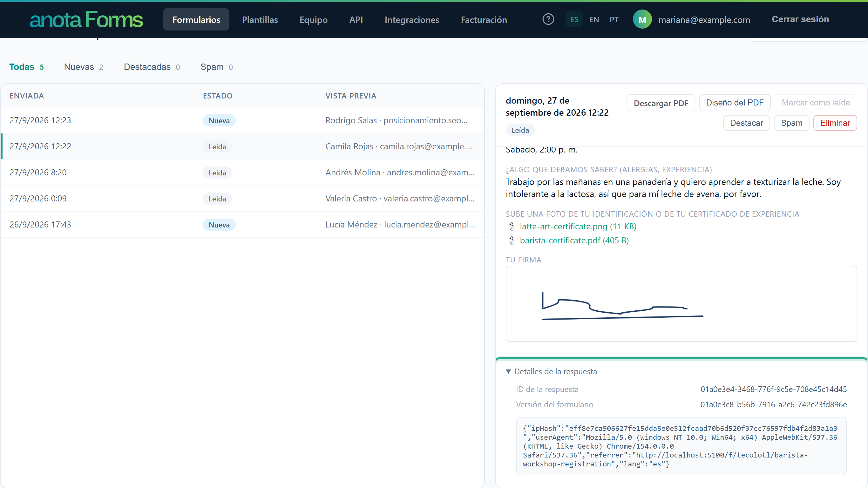Collapse the Detalles de la respuesta section
Image resolution: width=868 pixels, height=488 pixels.
551,371
